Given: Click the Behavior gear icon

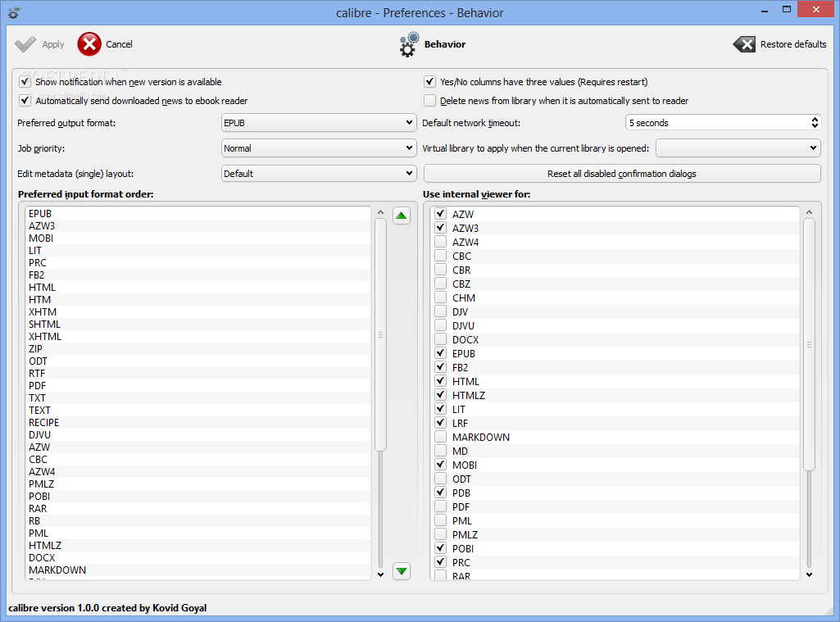Looking at the screenshot, I should pos(409,44).
